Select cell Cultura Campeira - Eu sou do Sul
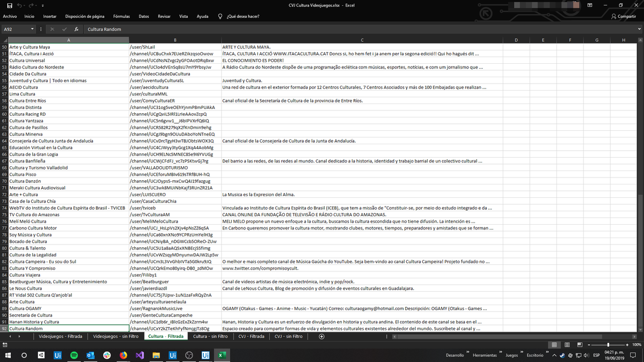The width and height of the screenshot is (644, 362). [x=69, y=262]
